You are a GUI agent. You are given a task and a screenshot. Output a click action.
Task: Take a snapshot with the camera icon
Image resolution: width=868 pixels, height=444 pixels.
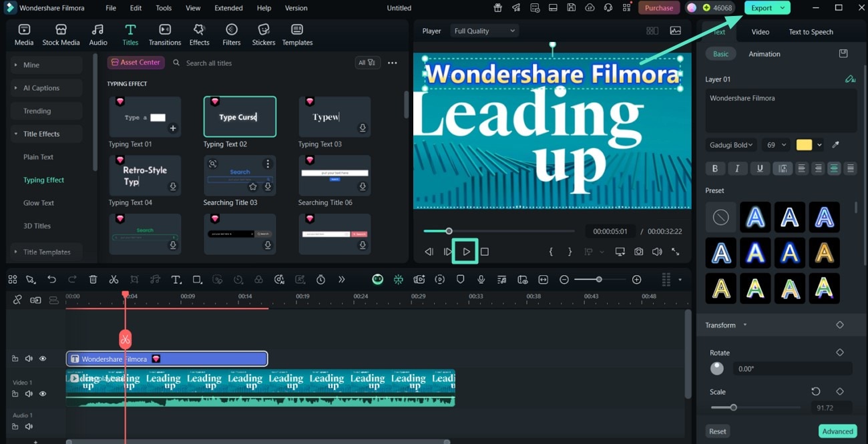639,252
